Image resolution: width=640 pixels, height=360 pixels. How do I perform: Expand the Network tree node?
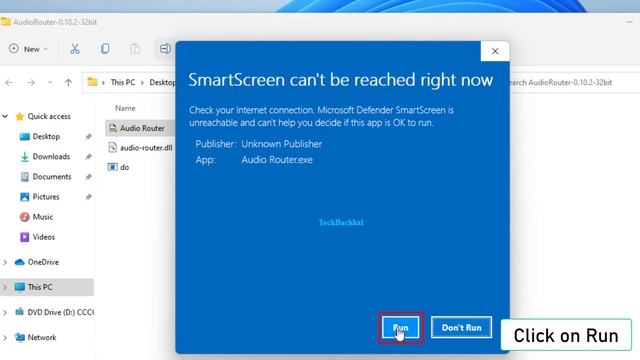pos(5,338)
